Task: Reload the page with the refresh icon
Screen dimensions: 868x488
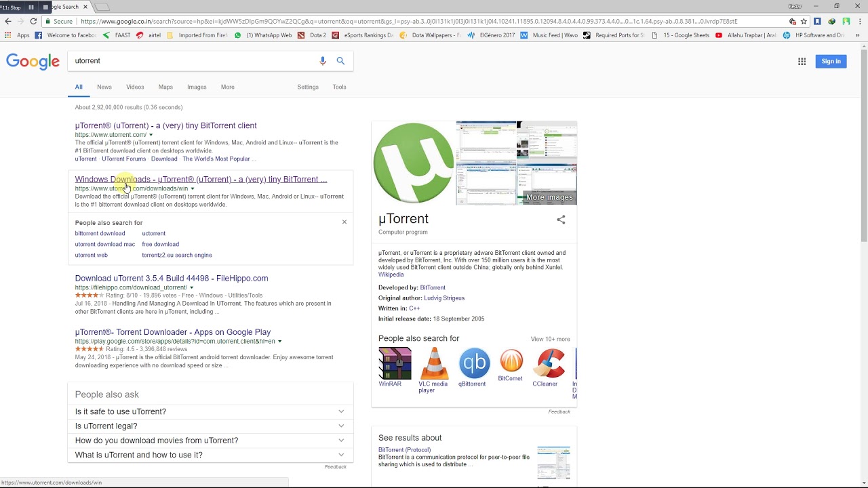Action: (x=33, y=21)
